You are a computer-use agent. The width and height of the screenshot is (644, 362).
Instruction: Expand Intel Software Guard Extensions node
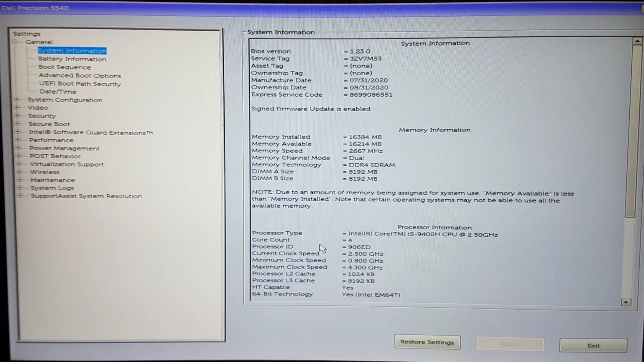18,132
